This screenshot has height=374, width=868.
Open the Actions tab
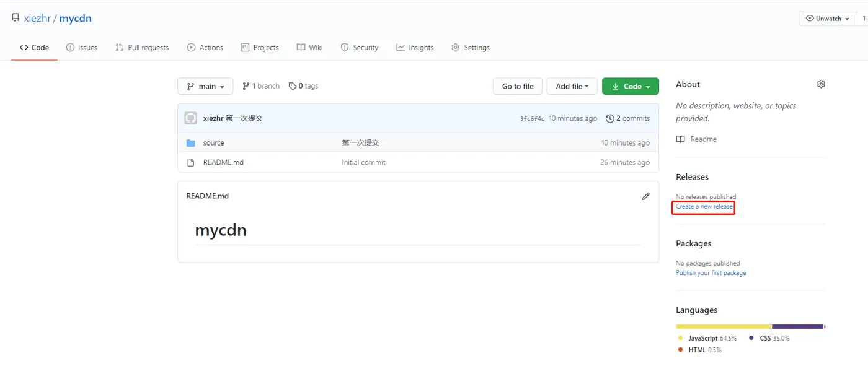click(205, 47)
